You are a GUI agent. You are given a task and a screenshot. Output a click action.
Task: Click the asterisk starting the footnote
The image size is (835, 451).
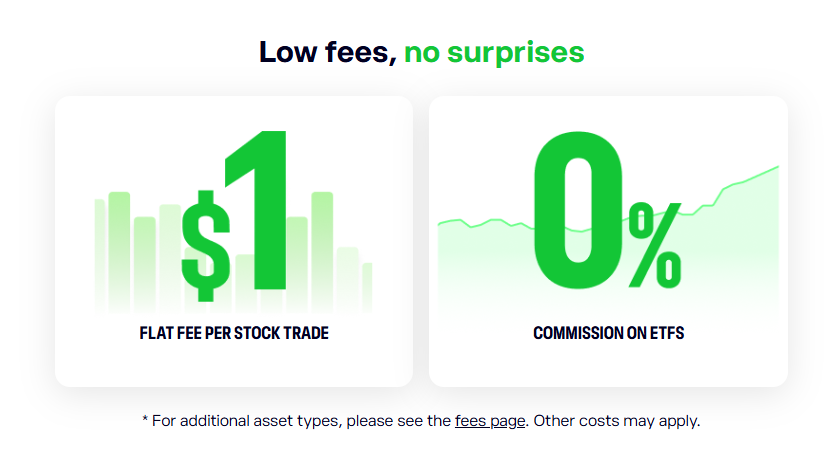pyautogui.click(x=146, y=419)
